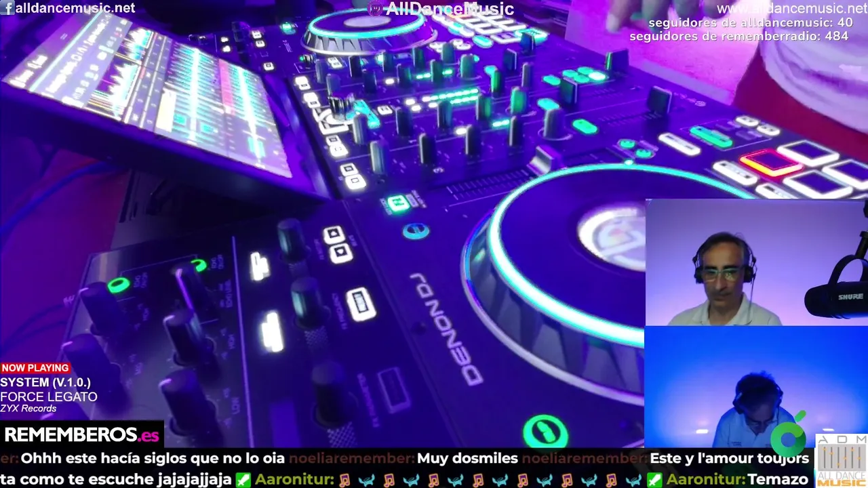Open the REMEMBEROS.es logo banner

pos(81,434)
